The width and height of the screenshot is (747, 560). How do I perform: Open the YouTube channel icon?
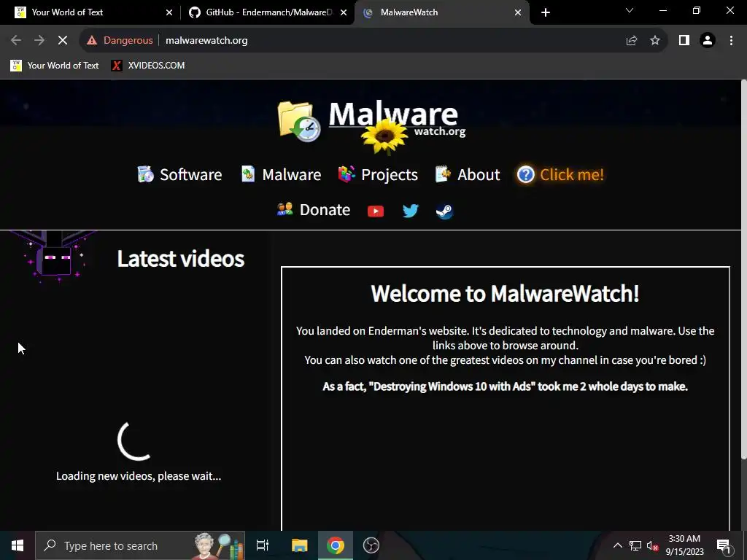tap(376, 211)
